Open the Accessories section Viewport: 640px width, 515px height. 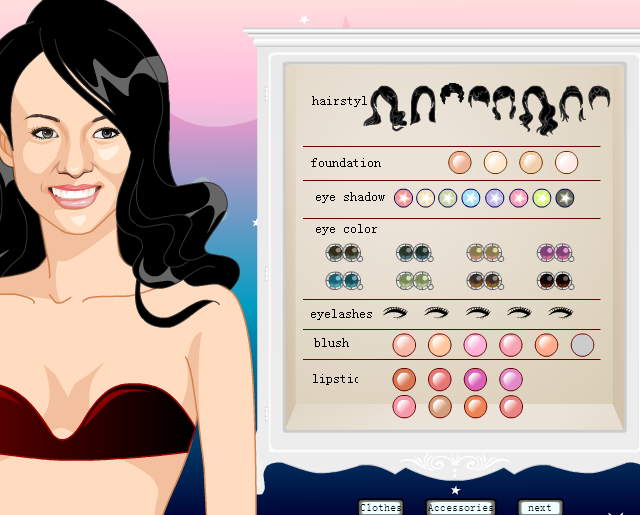(460, 507)
